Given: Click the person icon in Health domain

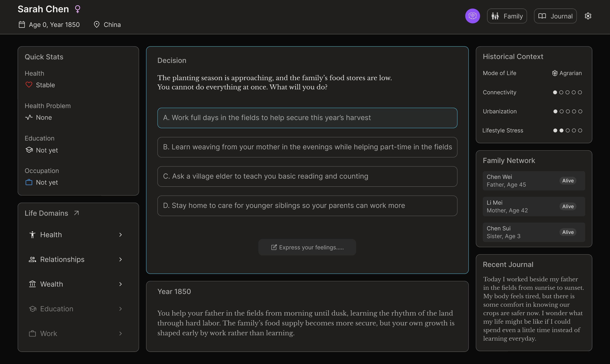Looking at the screenshot, I should pos(32,235).
